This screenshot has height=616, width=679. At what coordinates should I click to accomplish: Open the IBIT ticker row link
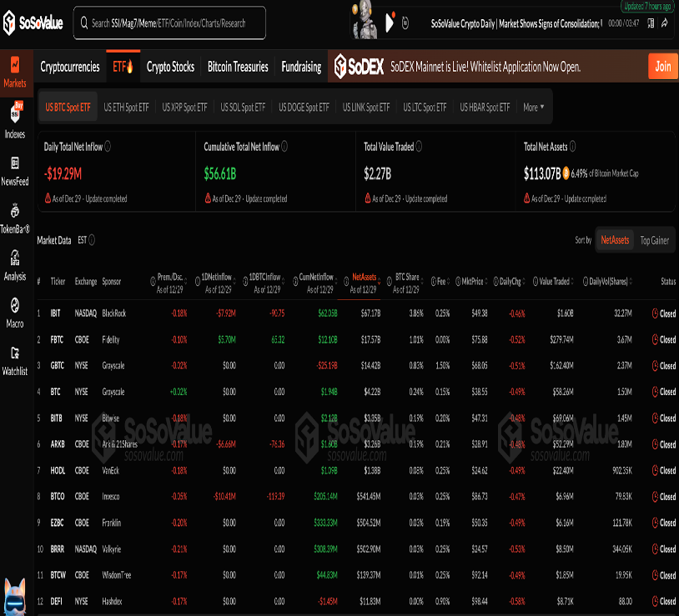coord(56,313)
